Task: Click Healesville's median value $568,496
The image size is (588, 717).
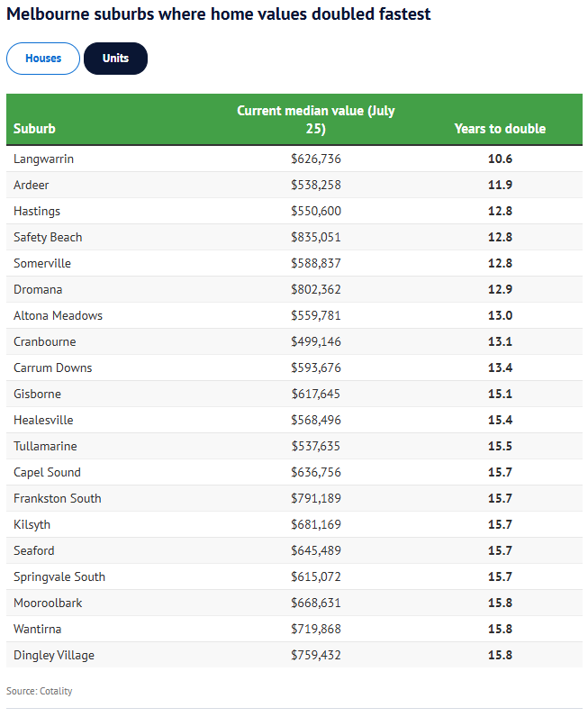Action: coord(316,420)
